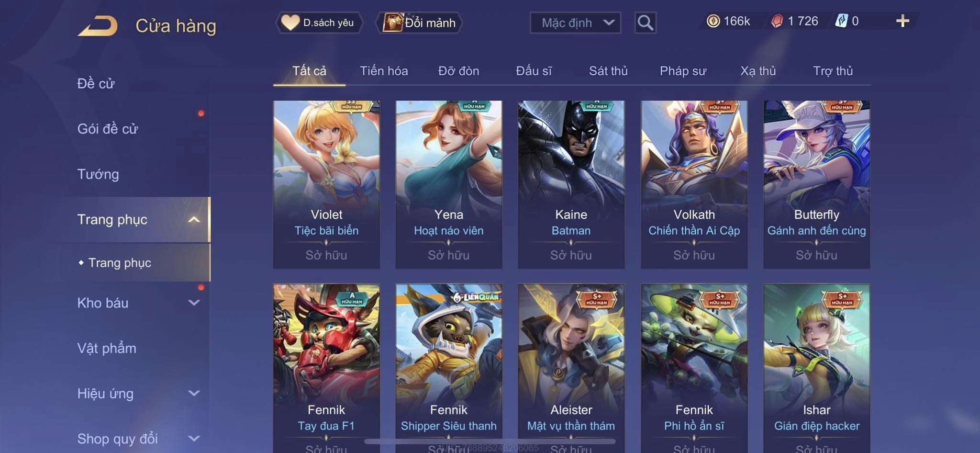Select the Kaine Batman skin card
The image size is (980, 453).
[571, 184]
